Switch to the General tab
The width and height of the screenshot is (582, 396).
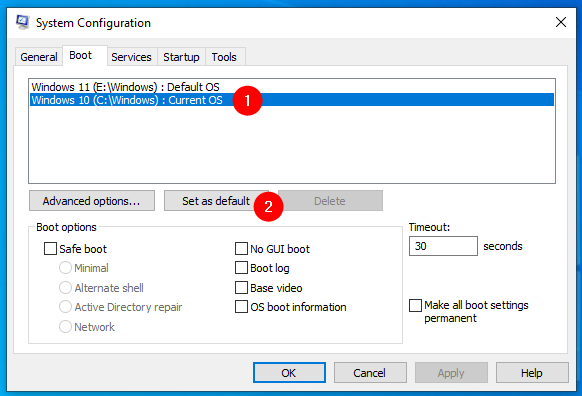click(x=39, y=57)
